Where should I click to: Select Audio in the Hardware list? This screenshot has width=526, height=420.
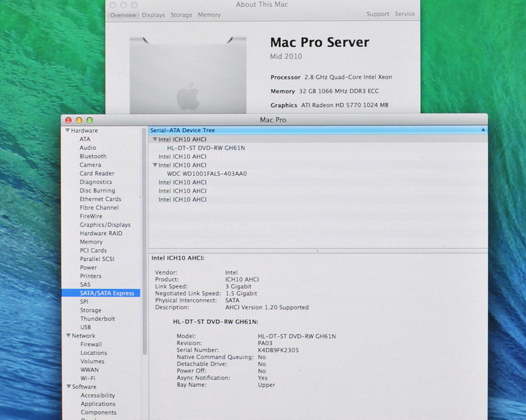[88, 148]
